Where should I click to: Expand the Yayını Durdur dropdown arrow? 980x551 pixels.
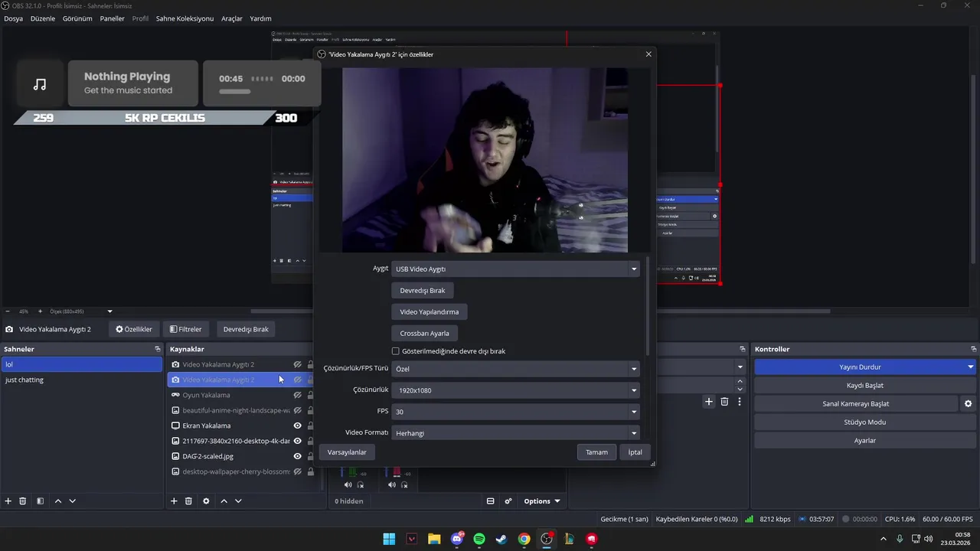970,367
